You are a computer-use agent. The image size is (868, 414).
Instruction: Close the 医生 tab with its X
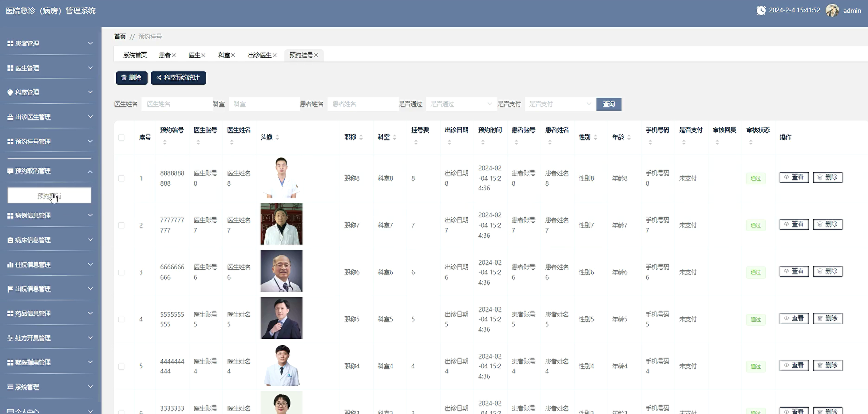click(203, 55)
